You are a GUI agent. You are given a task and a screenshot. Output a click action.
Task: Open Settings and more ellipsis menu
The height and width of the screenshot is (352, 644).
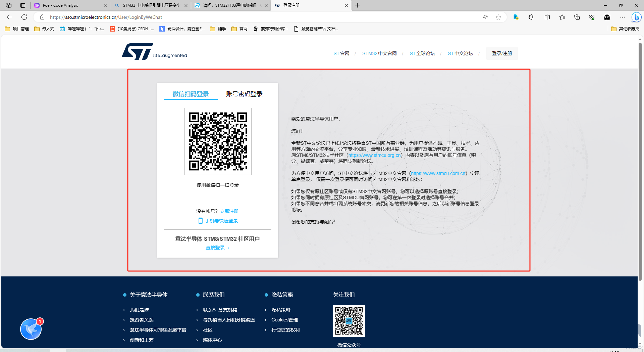[x=623, y=17]
